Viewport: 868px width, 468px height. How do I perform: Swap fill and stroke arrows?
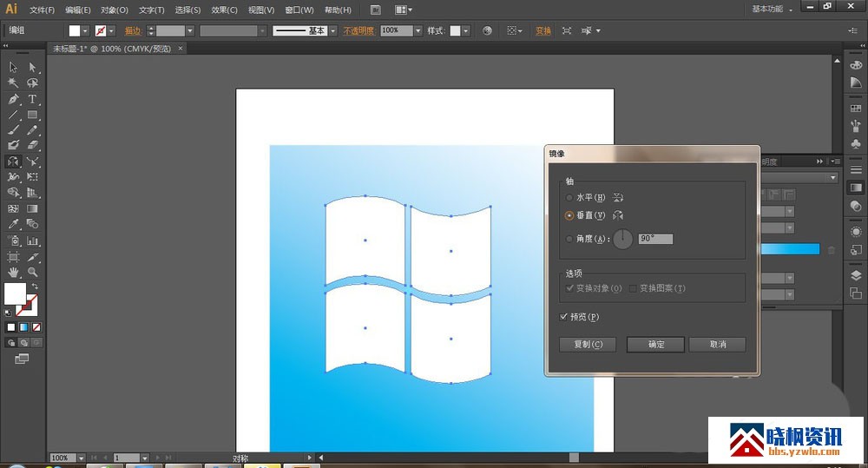(x=35, y=286)
